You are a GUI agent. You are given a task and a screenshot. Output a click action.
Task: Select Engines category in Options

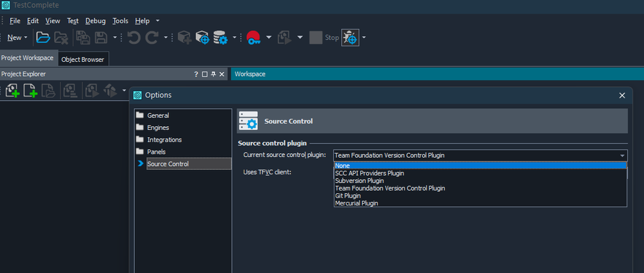[x=158, y=127]
